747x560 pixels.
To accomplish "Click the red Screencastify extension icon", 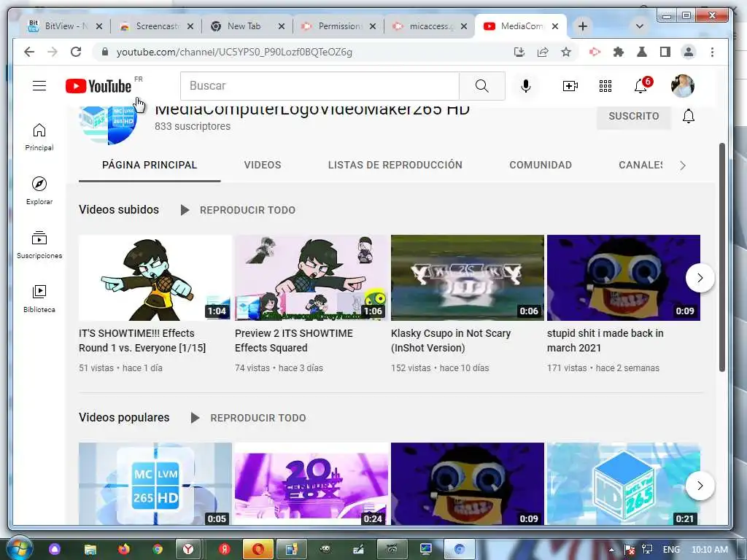I will [595, 52].
